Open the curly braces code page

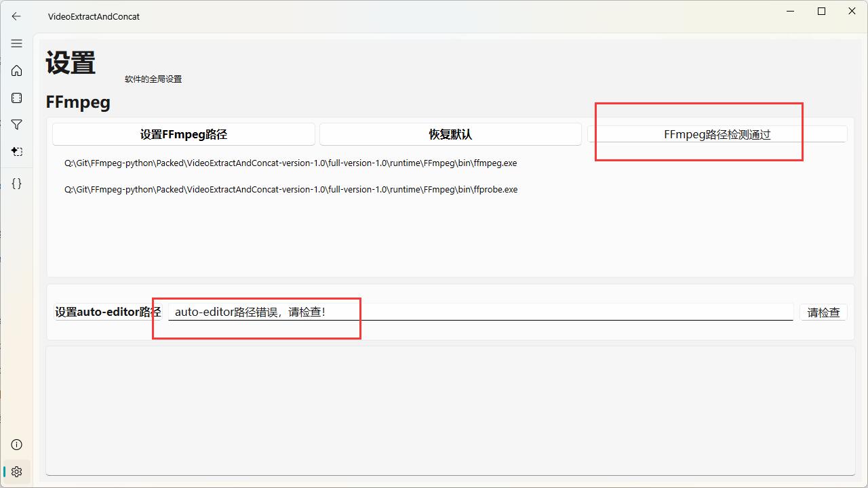pos(16,183)
